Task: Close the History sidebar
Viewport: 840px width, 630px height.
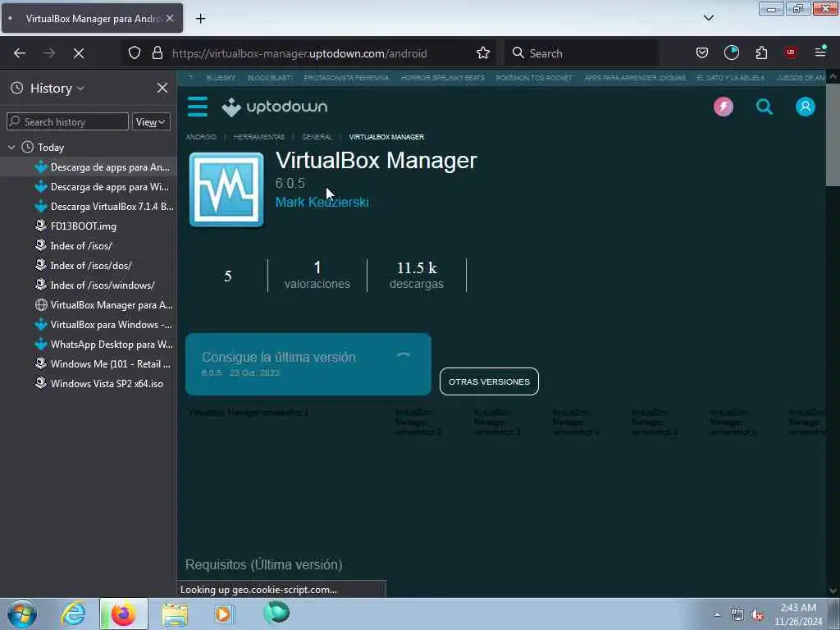Action: click(x=162, y=88)
